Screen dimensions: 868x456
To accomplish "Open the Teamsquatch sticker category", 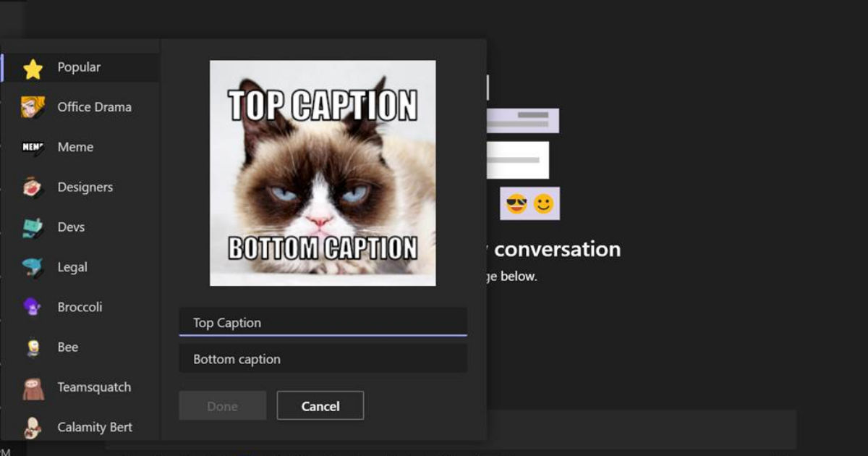I will 80,387.
